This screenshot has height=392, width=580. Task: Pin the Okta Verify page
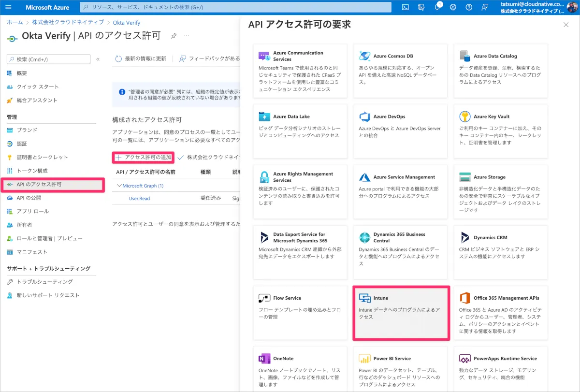click(174, 36)
